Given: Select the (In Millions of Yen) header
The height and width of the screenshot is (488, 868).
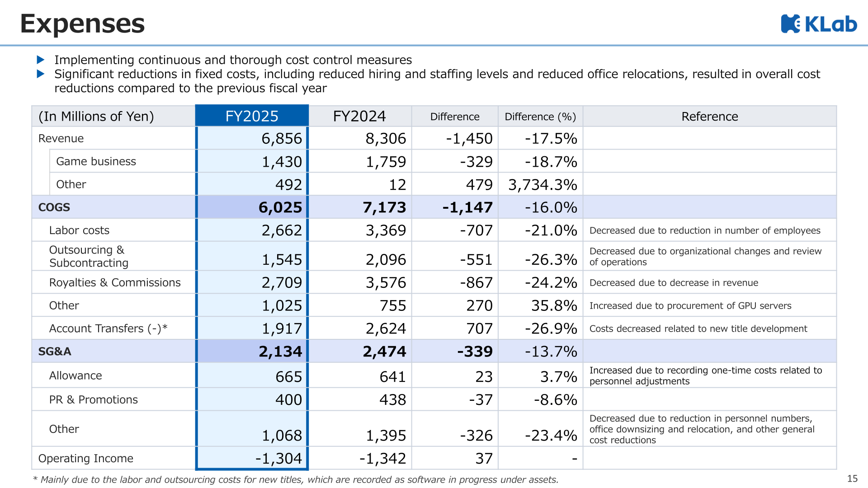Looking at the screenshot, I should click(x=96, y=117).
